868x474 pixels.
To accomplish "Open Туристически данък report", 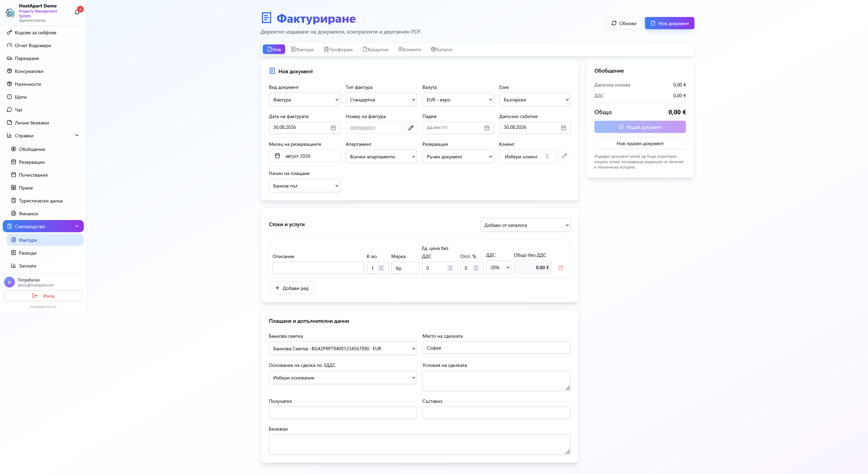I will click(x=45, y=201).
